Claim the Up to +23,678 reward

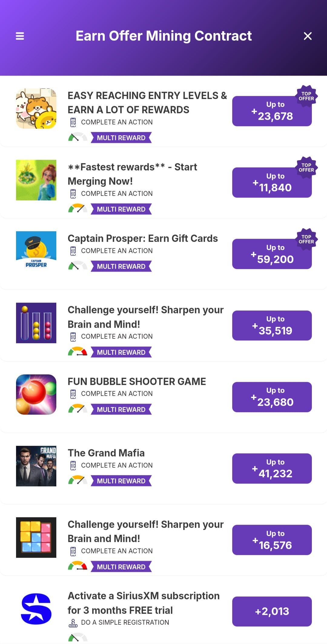click(272, 111)
